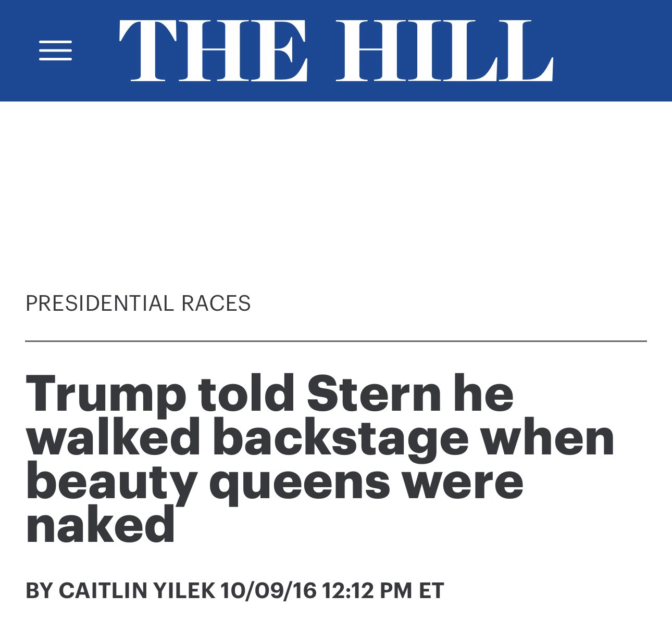Click the word "THE" in the logo

point(214,50)
